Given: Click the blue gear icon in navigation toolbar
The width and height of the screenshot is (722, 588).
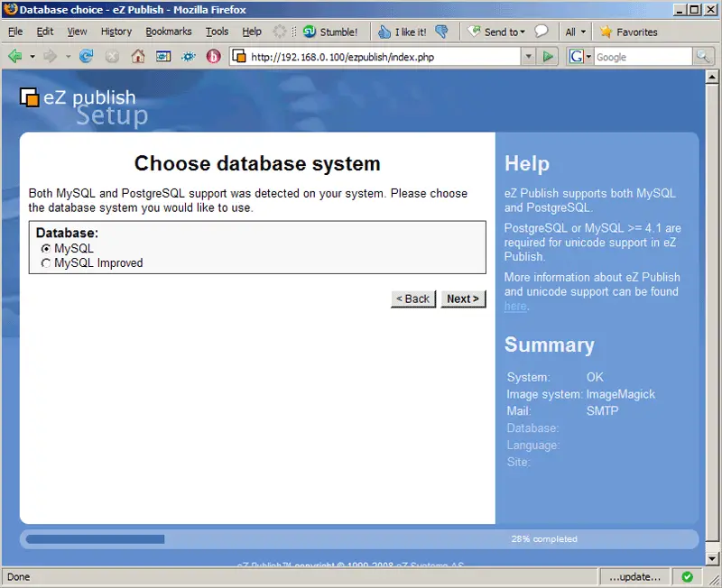Looking at the screenshot, I should click(189, 57).
